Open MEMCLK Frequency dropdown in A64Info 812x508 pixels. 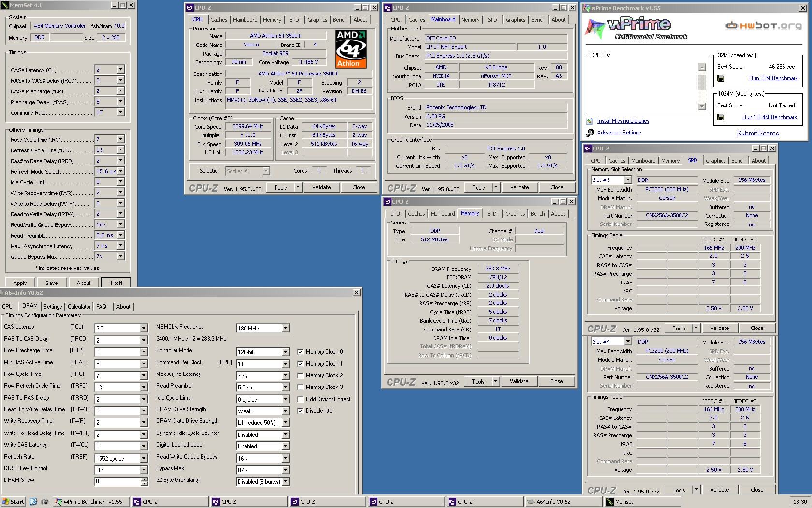point(285,328)
